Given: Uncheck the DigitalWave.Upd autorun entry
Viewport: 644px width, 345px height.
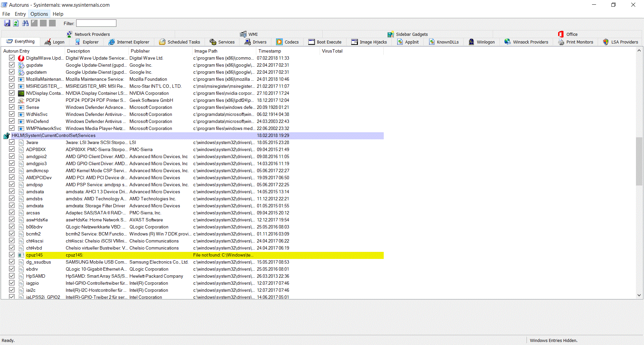Looking at the screenshot, I should coord(12,58).
